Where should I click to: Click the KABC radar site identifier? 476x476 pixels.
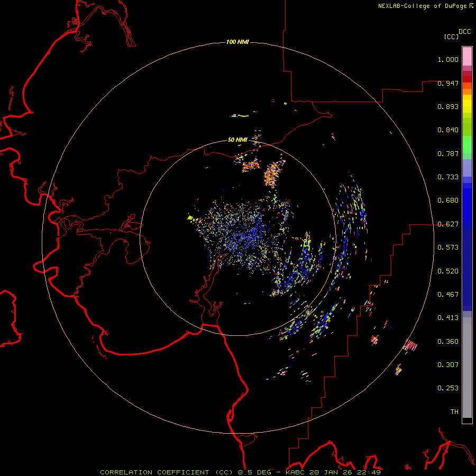[295, 472]
